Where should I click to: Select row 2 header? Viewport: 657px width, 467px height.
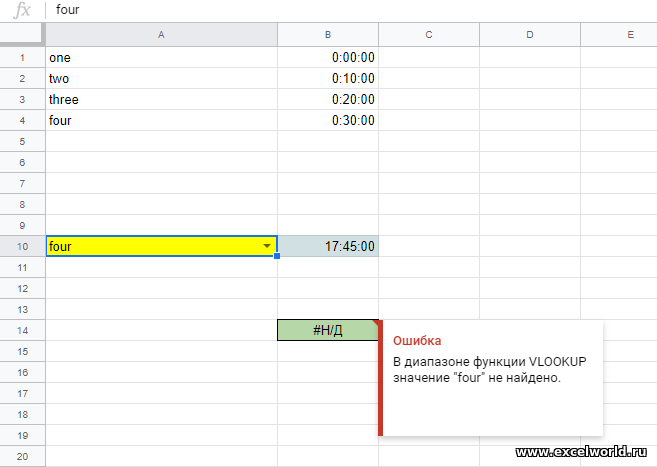(x=22, y=78)
